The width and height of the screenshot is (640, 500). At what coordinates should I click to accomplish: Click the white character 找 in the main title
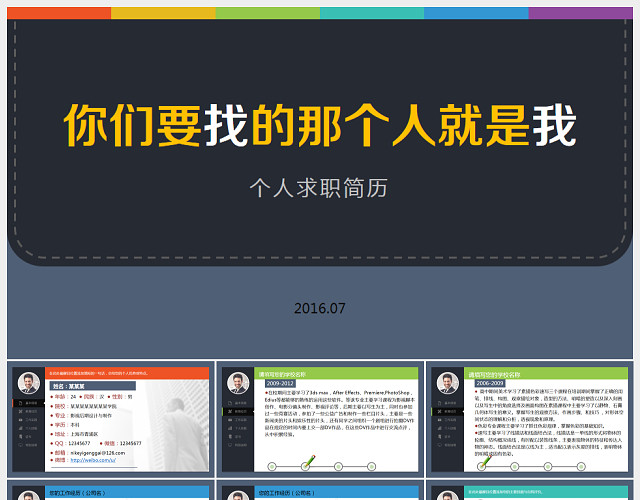tap(226, 125)
